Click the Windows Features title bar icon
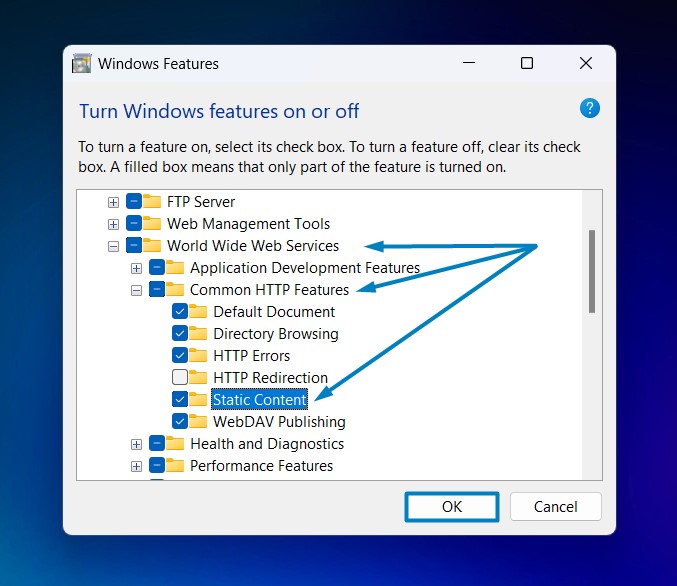The image size is (677, 586). pyautogui.click(x=82, y=63)
